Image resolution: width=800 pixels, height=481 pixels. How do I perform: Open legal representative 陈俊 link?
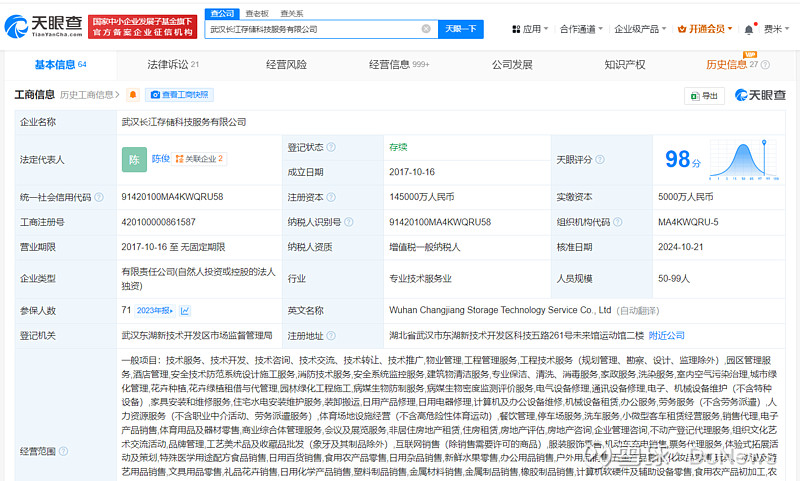pos(160,159)
